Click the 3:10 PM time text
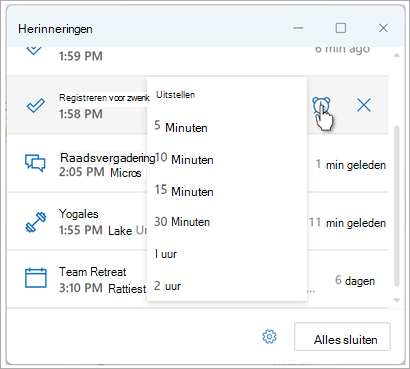Image resolution: width=410 pixels, height=369 pixels. 81,288
